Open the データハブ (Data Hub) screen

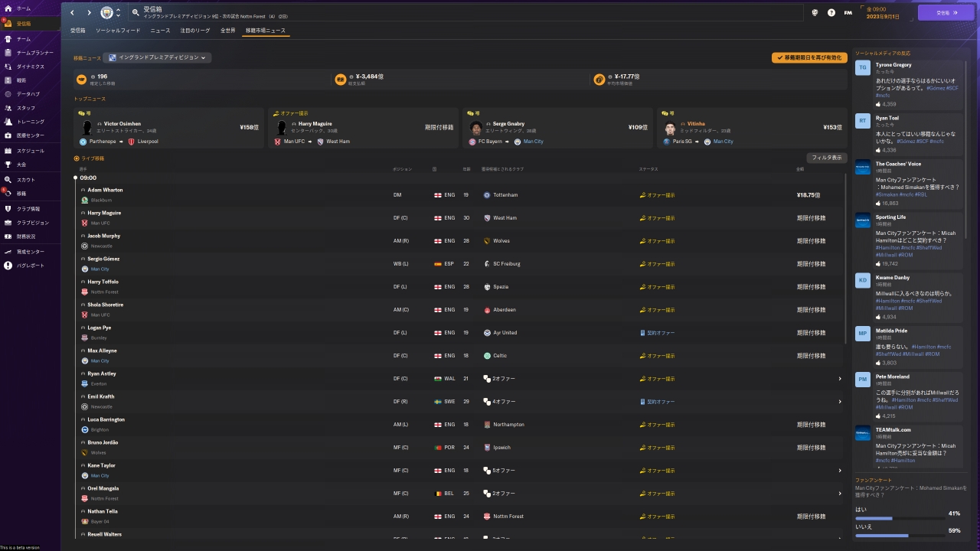click(8, 94)
